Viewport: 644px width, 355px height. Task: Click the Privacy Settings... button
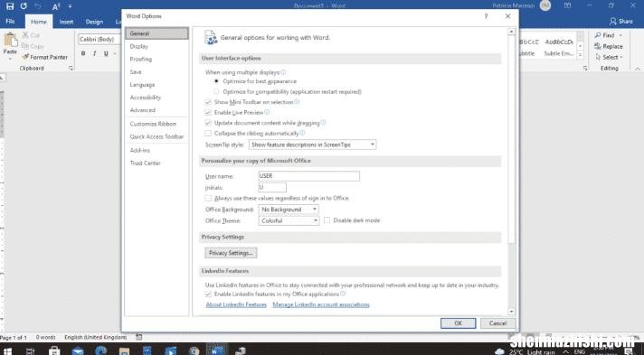click(x=231, y=253)
